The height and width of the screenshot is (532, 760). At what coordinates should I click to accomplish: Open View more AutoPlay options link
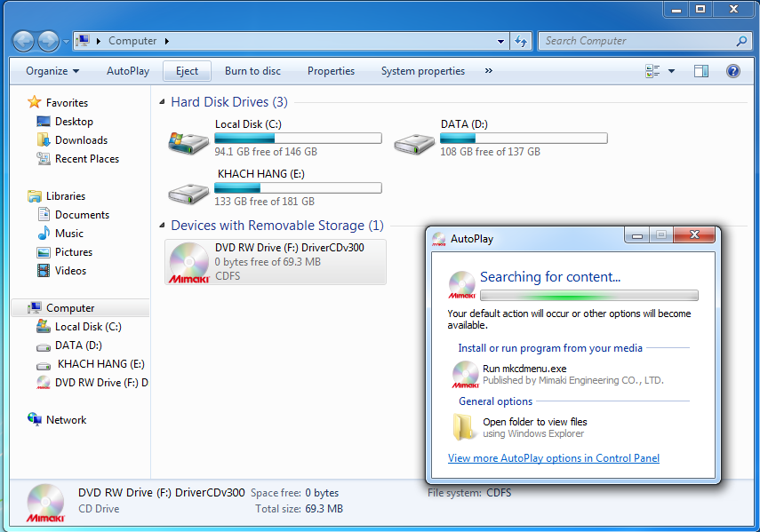tap(553, 458)
